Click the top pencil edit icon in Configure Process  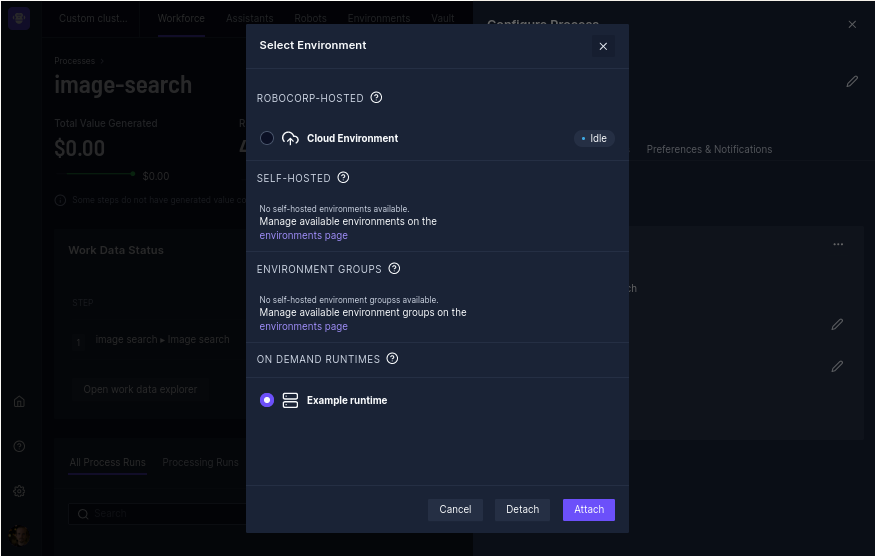pyautogui.click(x=852, y=82)
